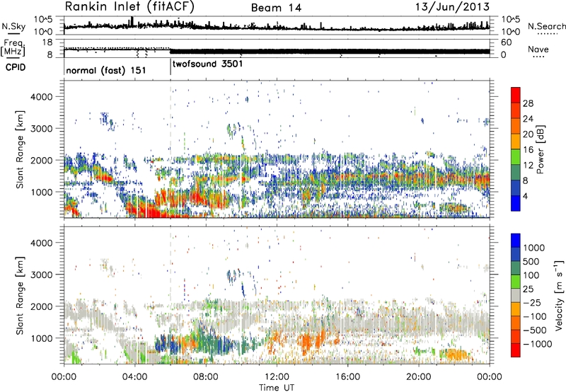Click the "Power [dB]" colorbar title
The height and width of the screenshot is (392, 566).
pyautogui.click(x=540, y=149)
